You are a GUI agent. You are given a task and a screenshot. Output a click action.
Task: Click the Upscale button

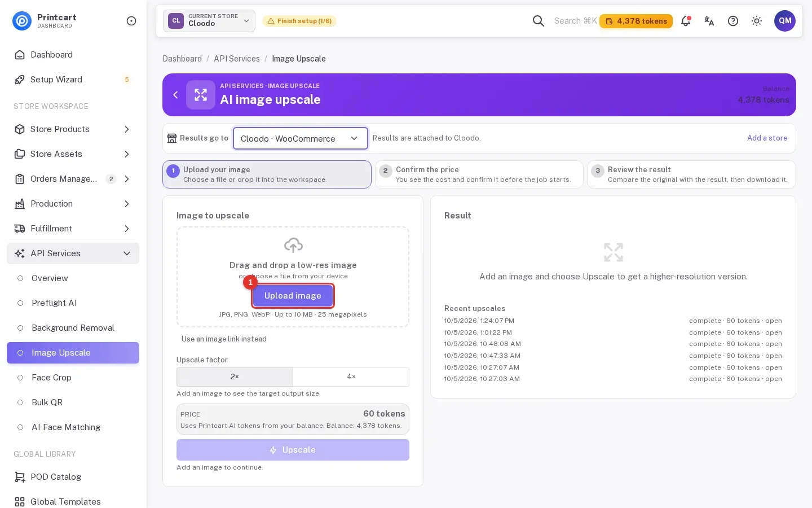293,450
